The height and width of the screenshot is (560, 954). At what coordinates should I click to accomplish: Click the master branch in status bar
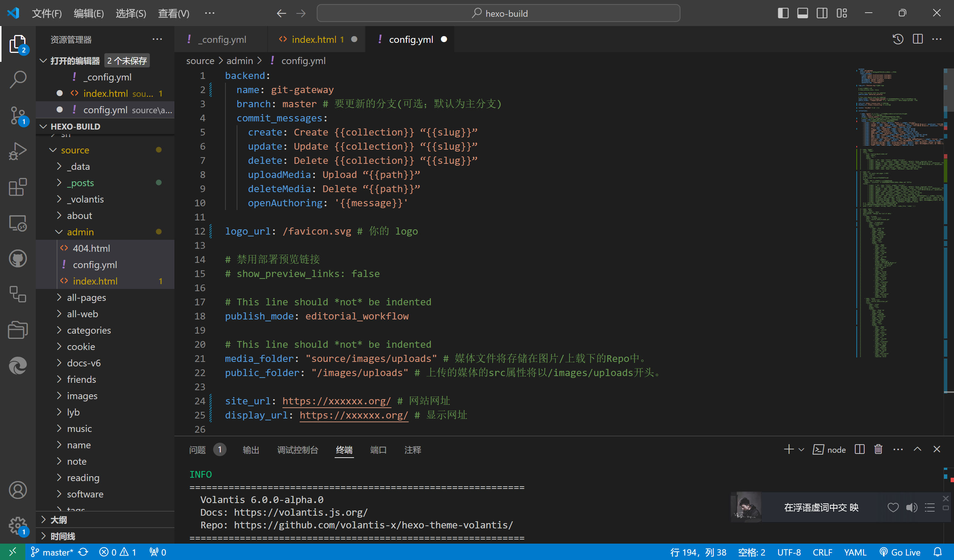pyautogui.click(x=53, y=552)
